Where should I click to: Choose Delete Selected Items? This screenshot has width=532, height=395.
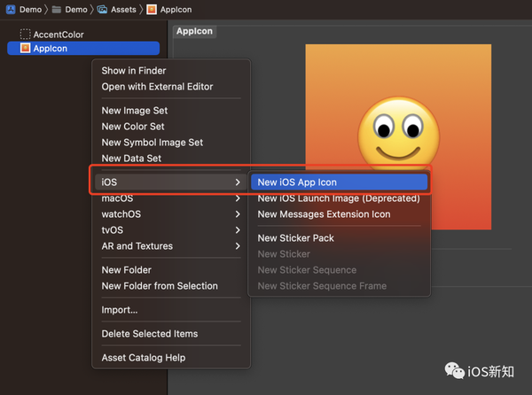150,334
